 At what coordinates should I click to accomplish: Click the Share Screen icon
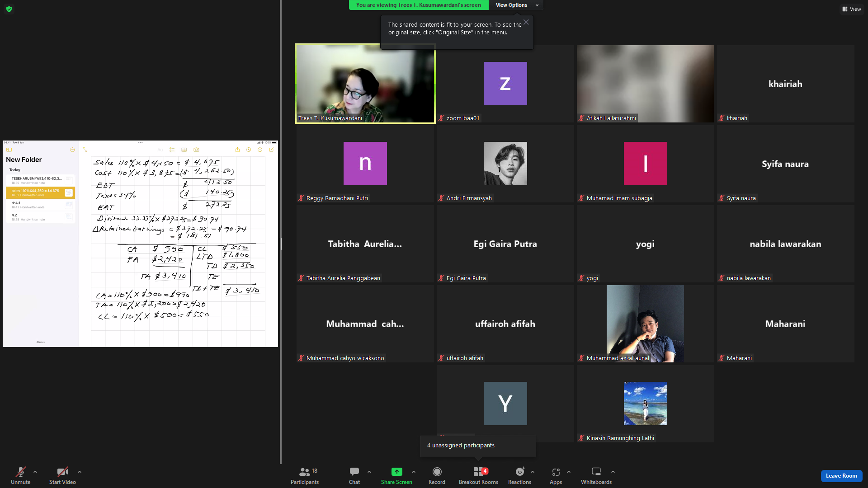pyautogui.click(x=396, y=472)
